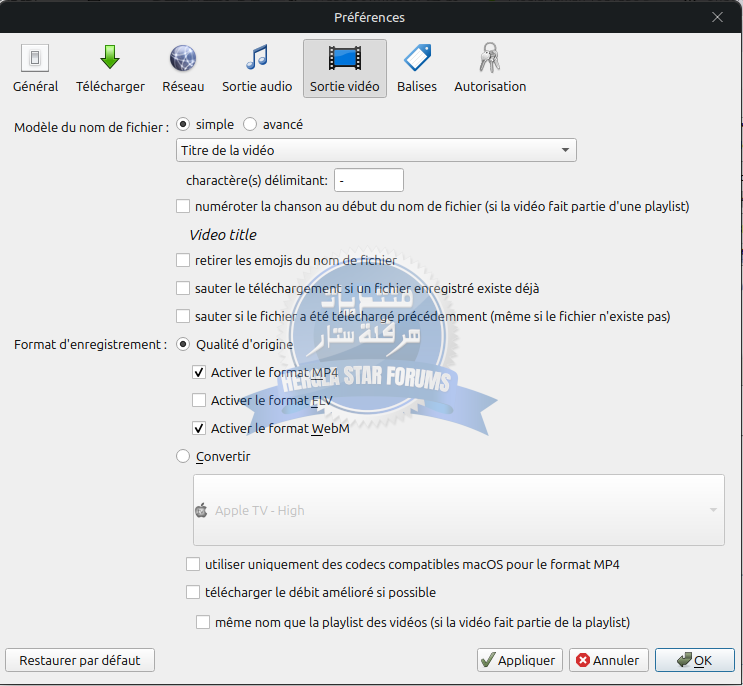
Task: Select the 'avancé' radio button
Action: pyautogui.click(x=250, y=125)
